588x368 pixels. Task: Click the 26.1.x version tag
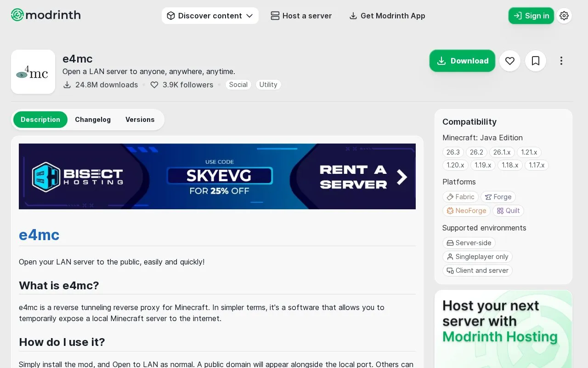tap(502, 152)
